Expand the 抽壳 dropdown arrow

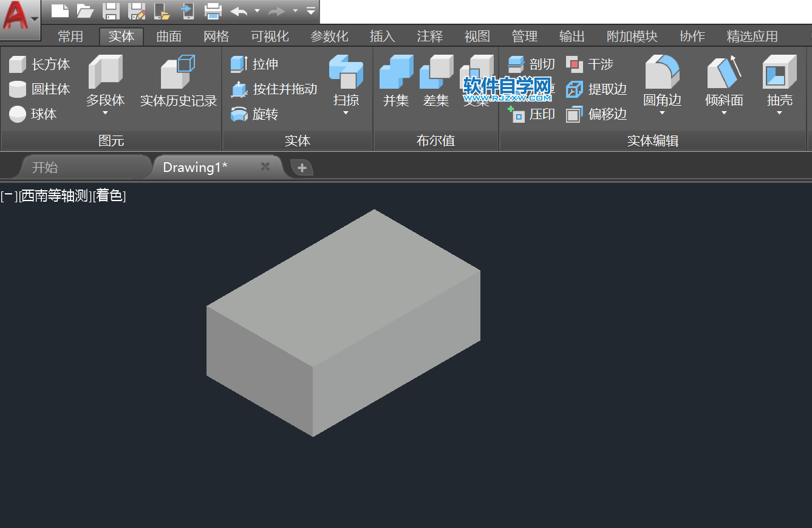[x=780, y=113]
